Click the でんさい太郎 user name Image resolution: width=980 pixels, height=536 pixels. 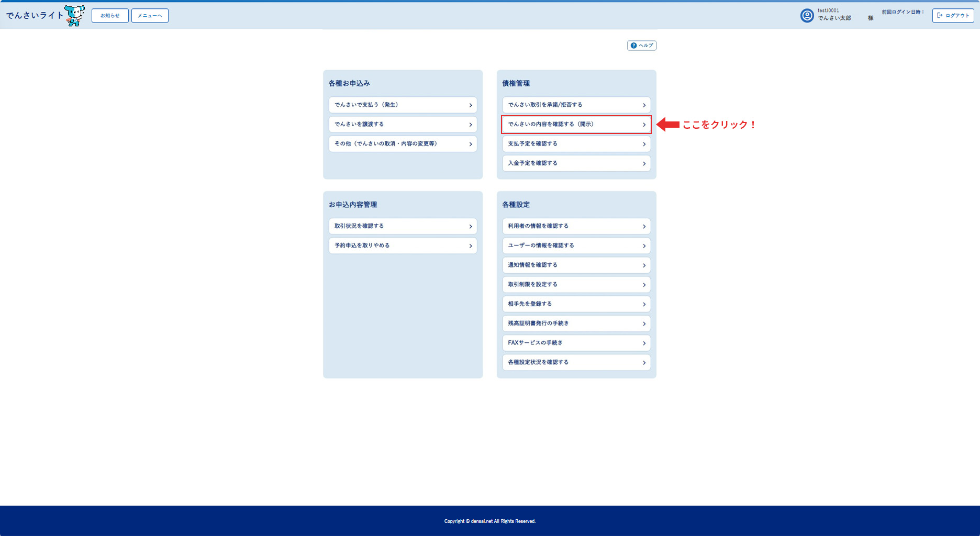(834, 18)
